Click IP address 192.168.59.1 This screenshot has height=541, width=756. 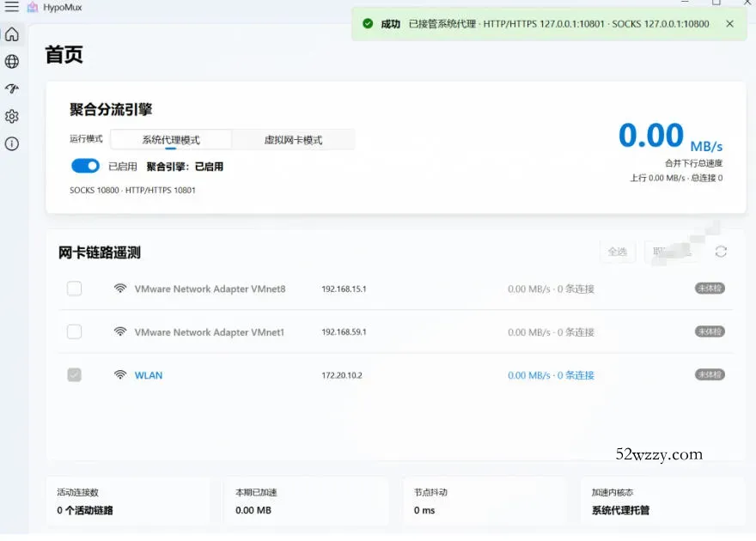click(344, 332)
